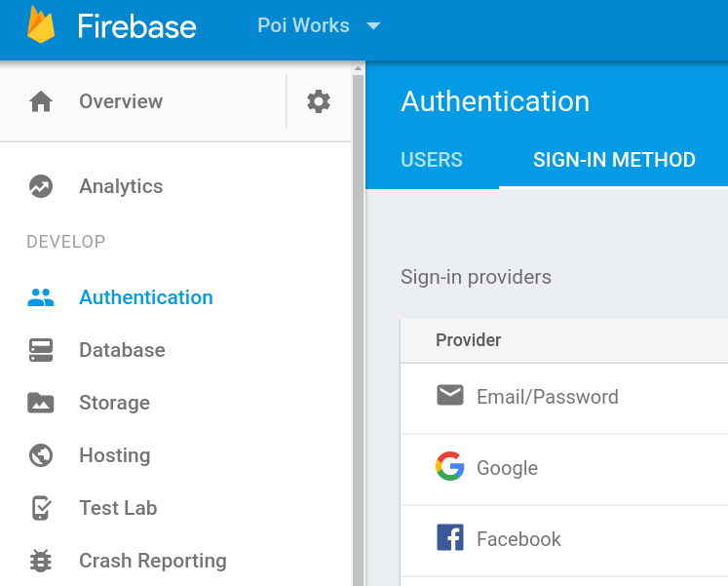Select the Sign-in Method tab
The image size is (728, 586).
coord(614,160)
